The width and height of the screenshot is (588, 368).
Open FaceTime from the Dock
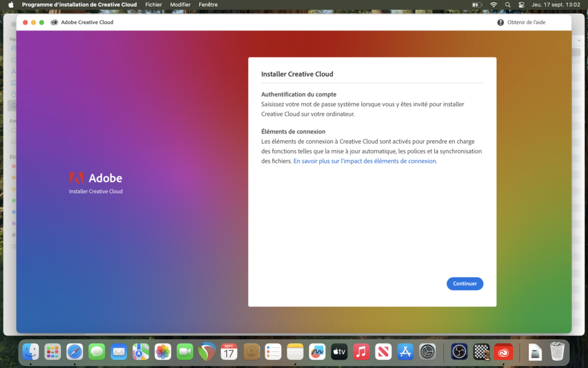click(185, 352)
